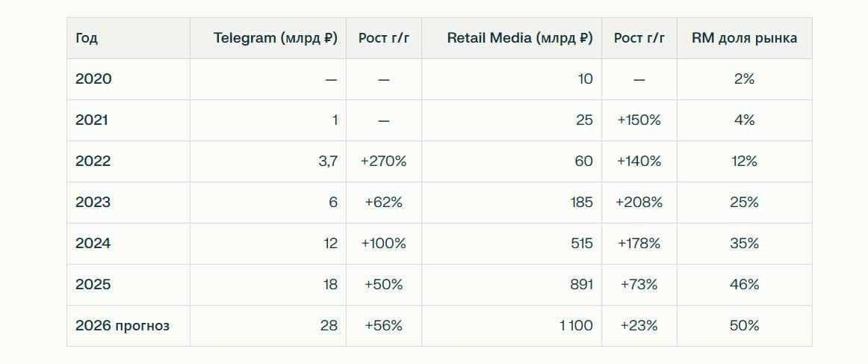Screen dimensions: 868x364
Task: Select the Telegram value 28 forecast
Action: (329, 326)
